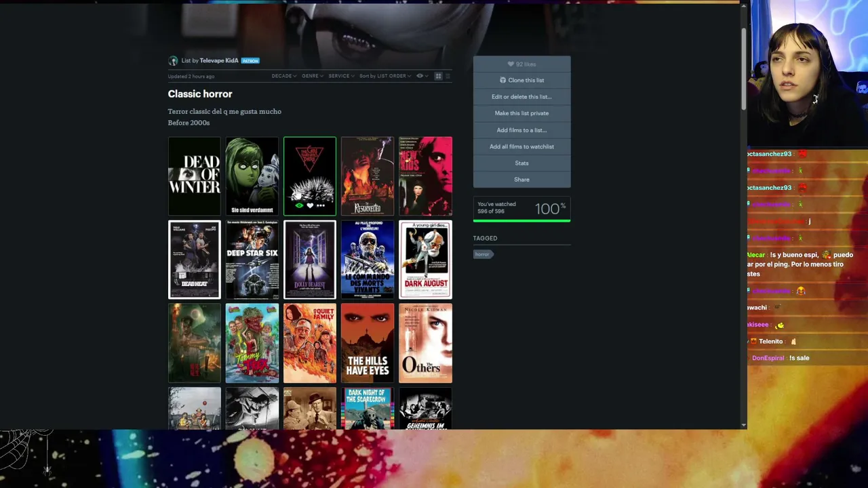Viewport: 868px width, 488px height.
Task: Open the Sie sind verdammt poster
Action: tap(252, 176)
